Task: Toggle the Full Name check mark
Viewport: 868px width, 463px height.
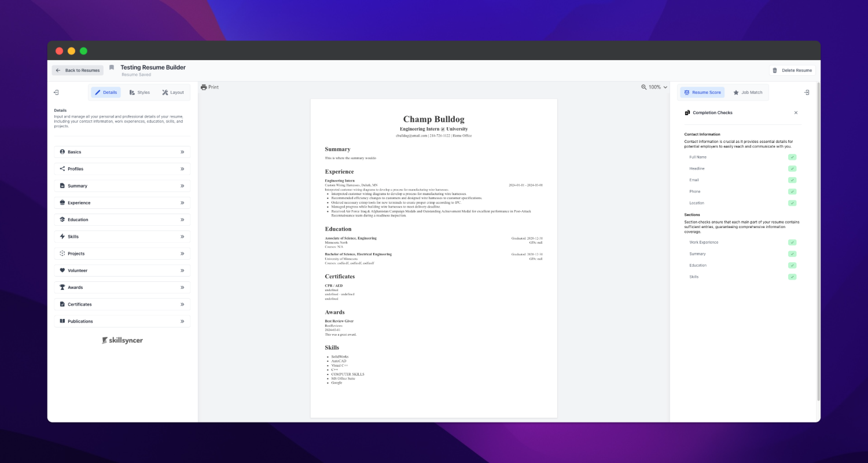Action: click(792, 157)
